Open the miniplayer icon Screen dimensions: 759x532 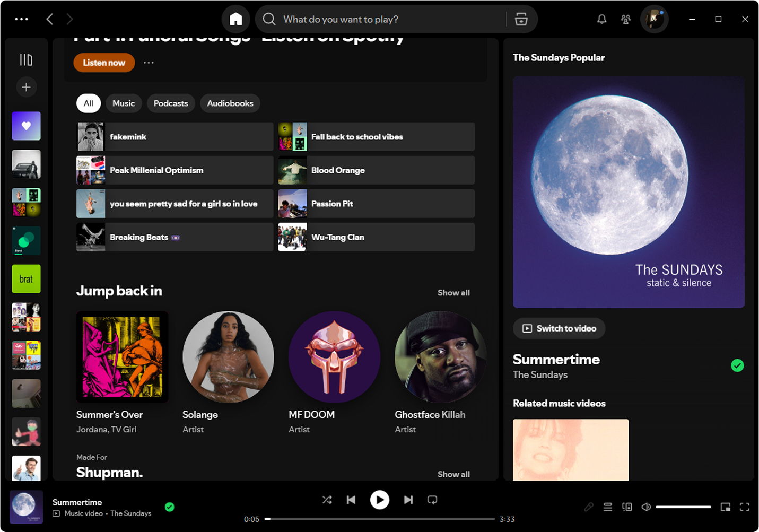pos(726,507)
